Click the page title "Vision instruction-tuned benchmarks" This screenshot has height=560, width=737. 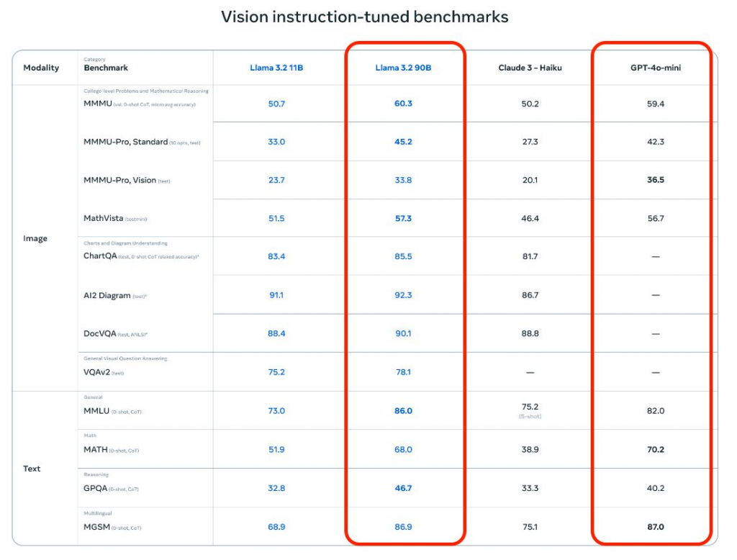364,17
